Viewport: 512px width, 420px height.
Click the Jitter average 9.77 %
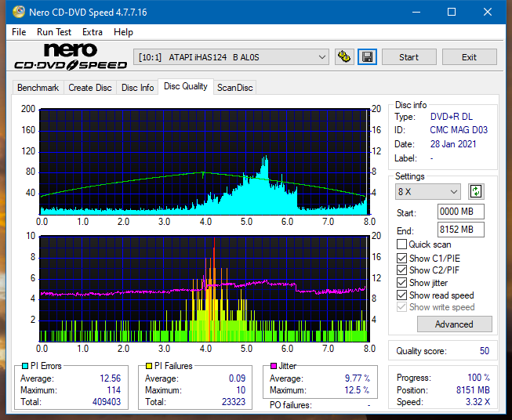coord(358,378)
